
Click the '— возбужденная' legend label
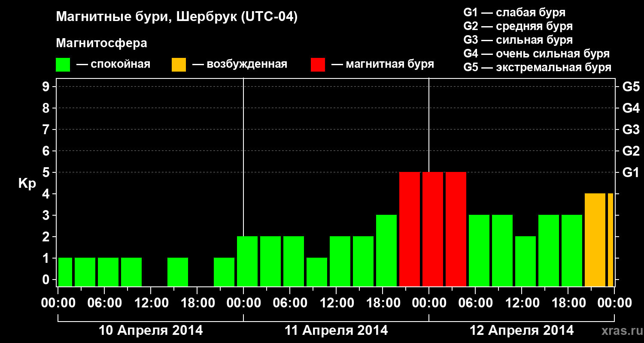click(240, 65)
